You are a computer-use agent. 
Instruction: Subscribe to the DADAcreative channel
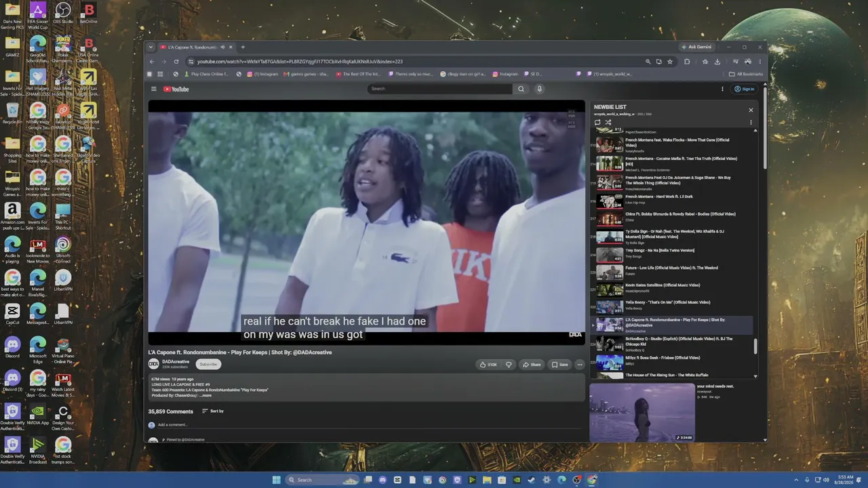(x=208, y=364)
